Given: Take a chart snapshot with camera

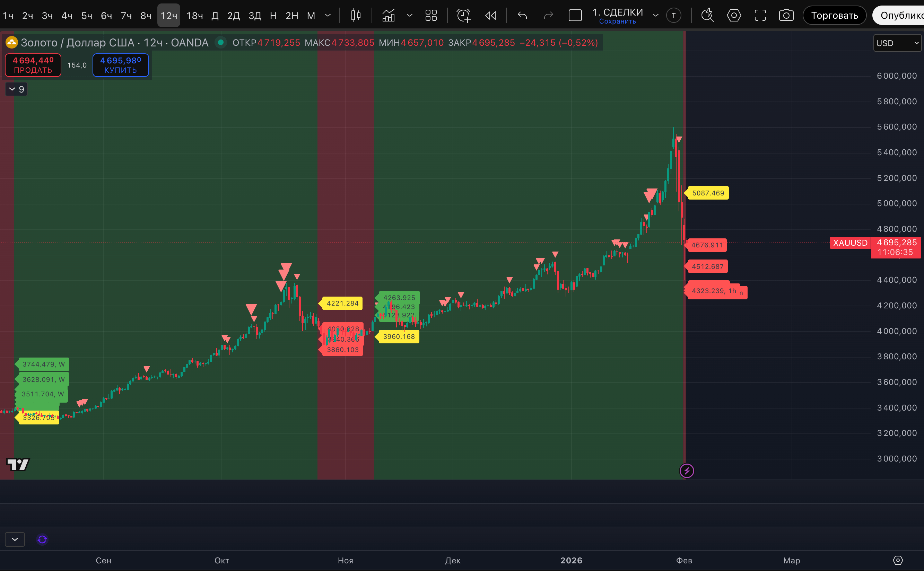Looking at the screenshot, I should click(x=786, y=16).
